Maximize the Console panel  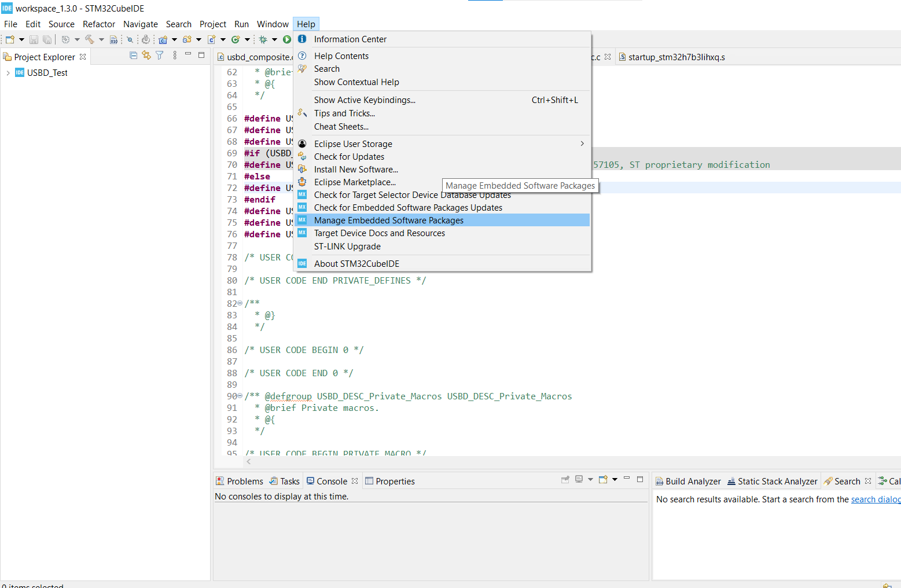[640, 479]
